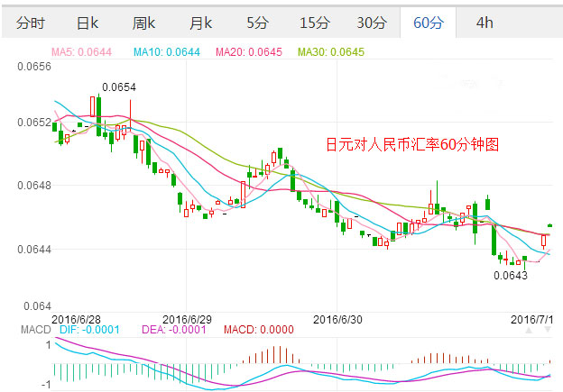
Task: Click the 0.0654 high price marker
Action: point(118,87)
